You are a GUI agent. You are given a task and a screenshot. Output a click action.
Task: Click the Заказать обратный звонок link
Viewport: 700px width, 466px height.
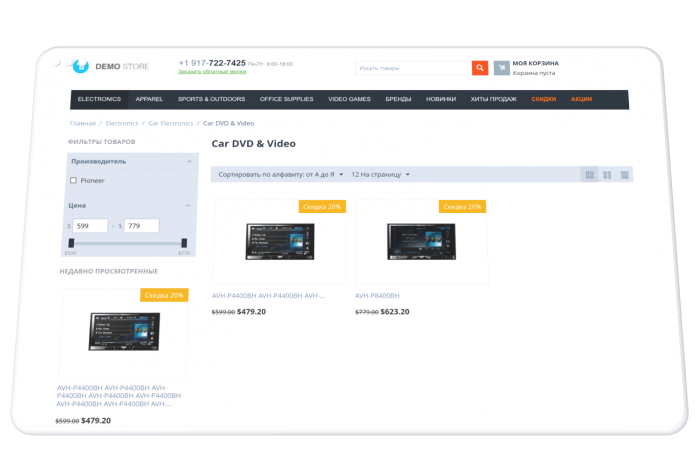(x=212, y=71)
